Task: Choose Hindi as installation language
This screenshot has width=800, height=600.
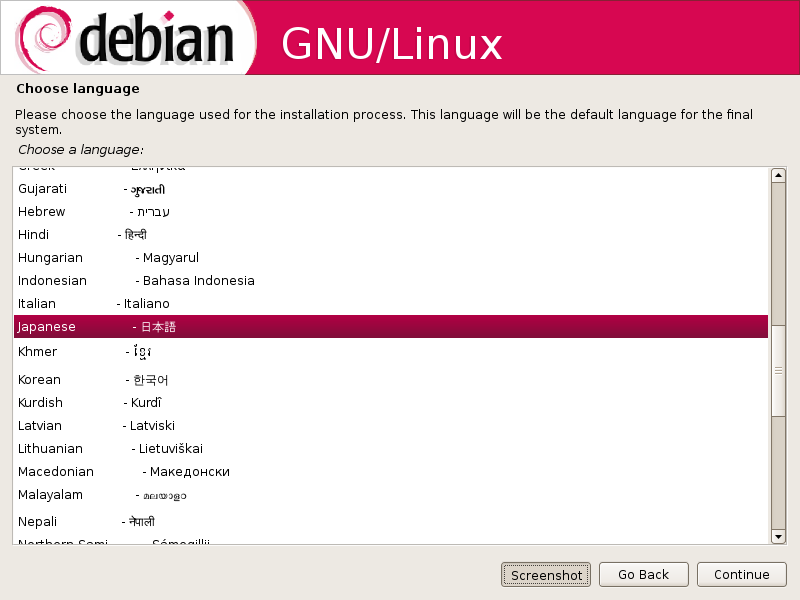Action: tap(391, 235)
